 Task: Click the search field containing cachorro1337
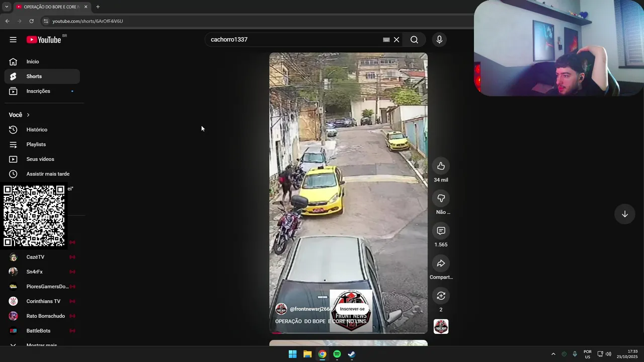tap(294, 40)
